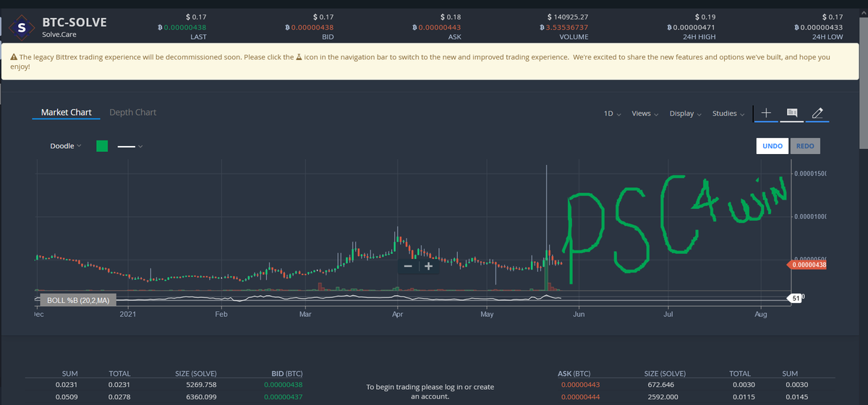Screen dimensions: 868x405
Task: Click the SIZE (SOLVE) header in bids table
Action: [x=196, y=373]
